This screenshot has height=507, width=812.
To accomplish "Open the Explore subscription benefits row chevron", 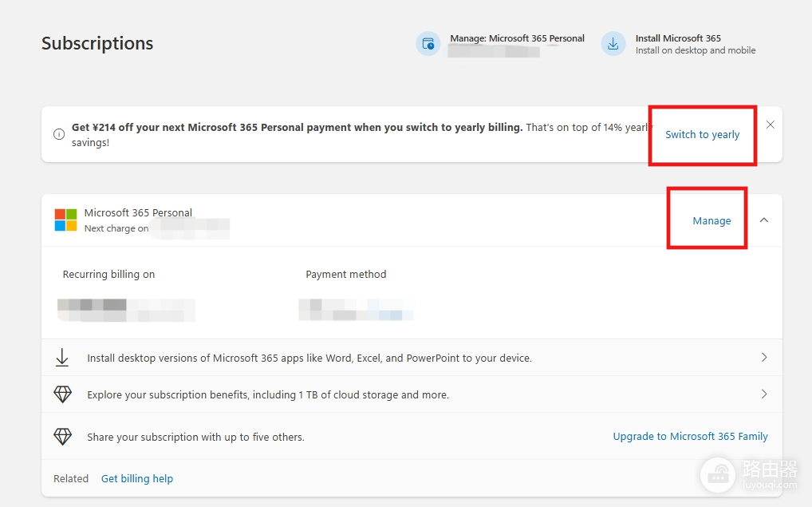I will point(764,394).
